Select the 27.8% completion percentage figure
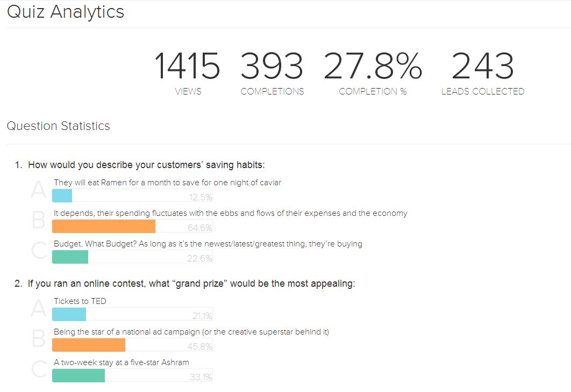Image resolution: width=571 pixels, height=392 pixels. point(373,66)
